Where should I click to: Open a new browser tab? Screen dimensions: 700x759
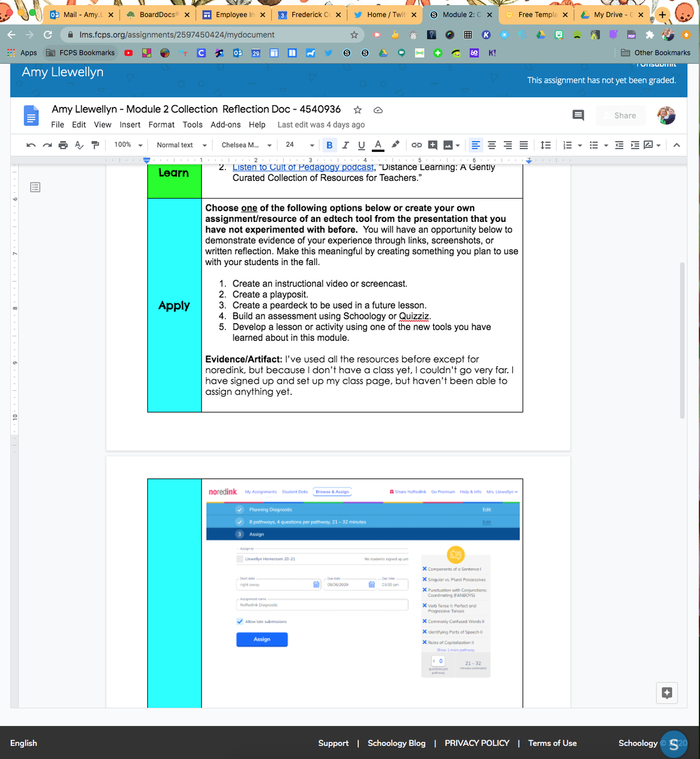tap(662, 14)
